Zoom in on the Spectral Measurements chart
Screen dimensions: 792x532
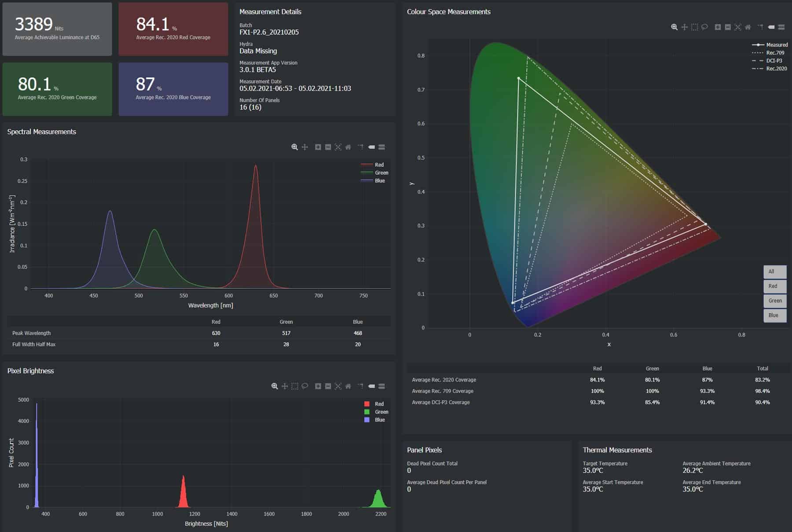[x=318, y=147]
